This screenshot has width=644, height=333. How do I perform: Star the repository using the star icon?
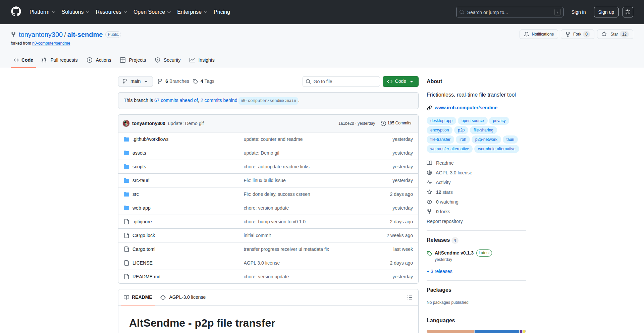pos(604,34)
